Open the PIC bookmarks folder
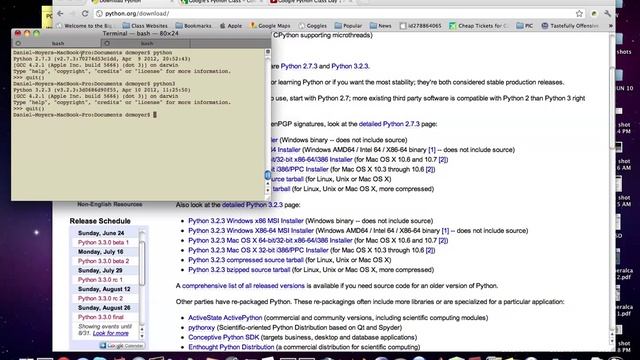Image resolution: width=640 pixels, height=360 pixels. [x=524, y=26]
